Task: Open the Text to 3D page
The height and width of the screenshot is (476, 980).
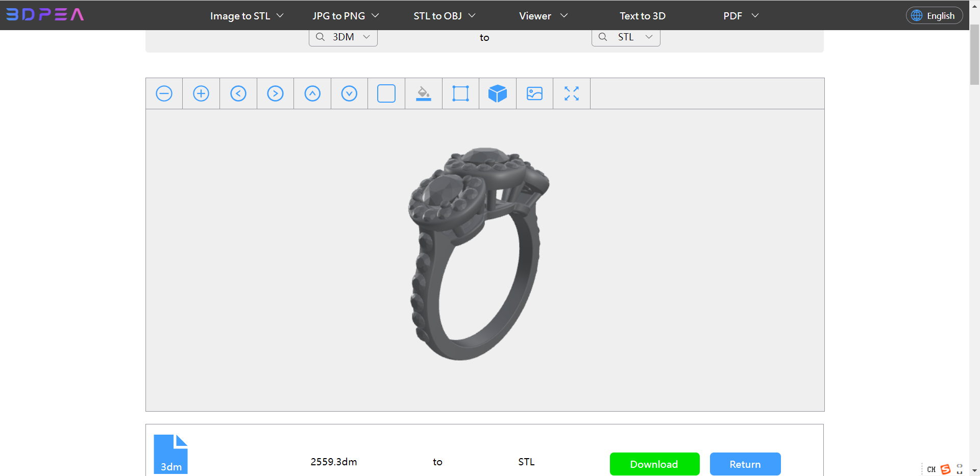Action: 643,16
